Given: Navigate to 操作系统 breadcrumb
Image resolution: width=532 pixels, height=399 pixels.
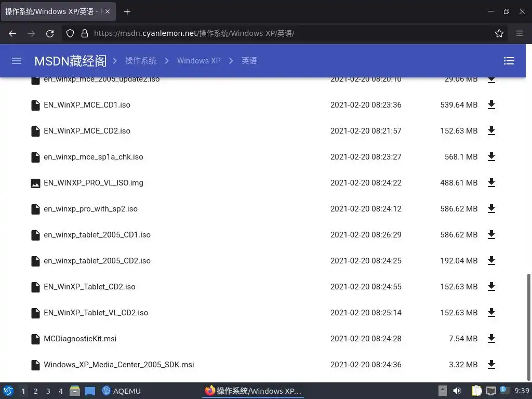Looking at the screenshot, I should point(140,61).
